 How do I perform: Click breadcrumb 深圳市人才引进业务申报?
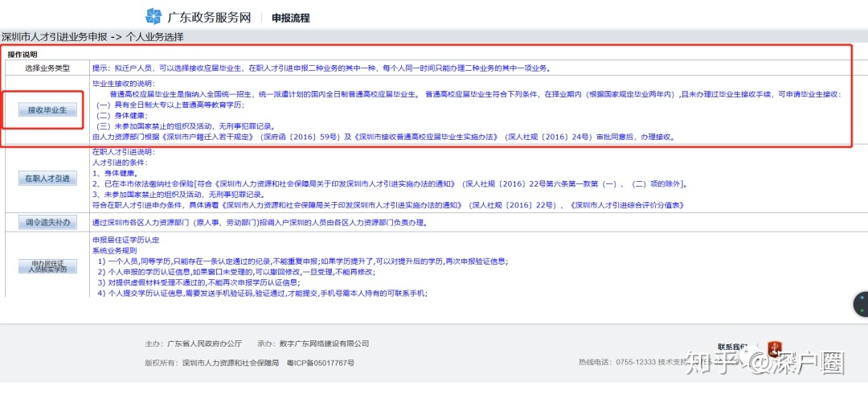[55, 38]
